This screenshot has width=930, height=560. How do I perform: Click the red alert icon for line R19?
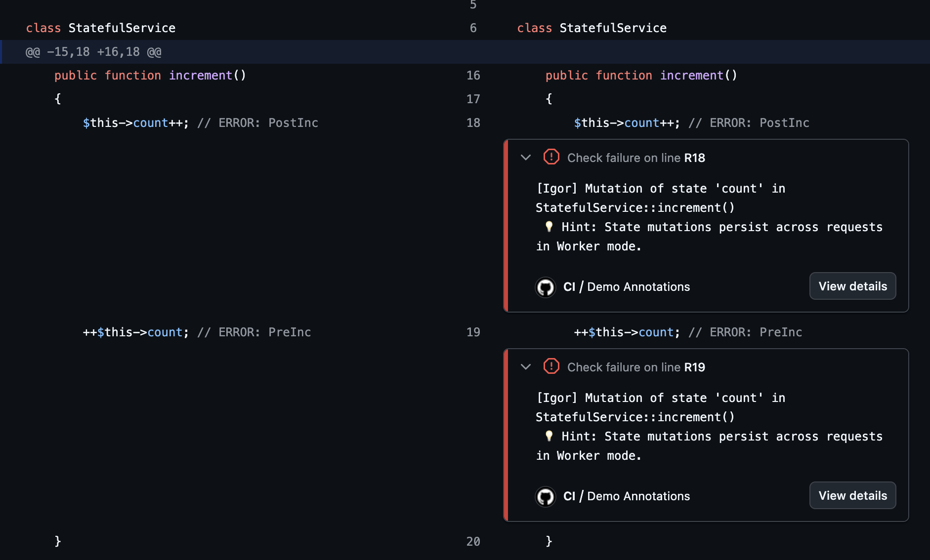click(551, 366)
